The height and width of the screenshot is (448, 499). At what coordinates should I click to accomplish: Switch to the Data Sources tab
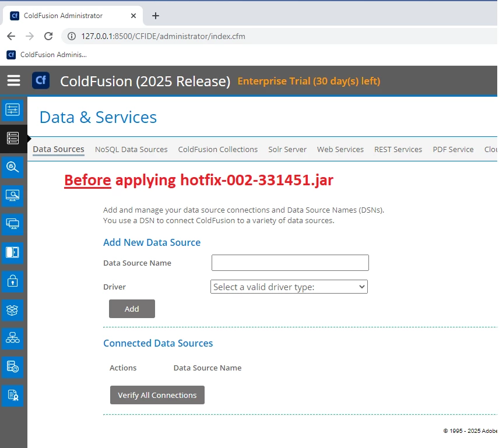click(x=58, y=150)
